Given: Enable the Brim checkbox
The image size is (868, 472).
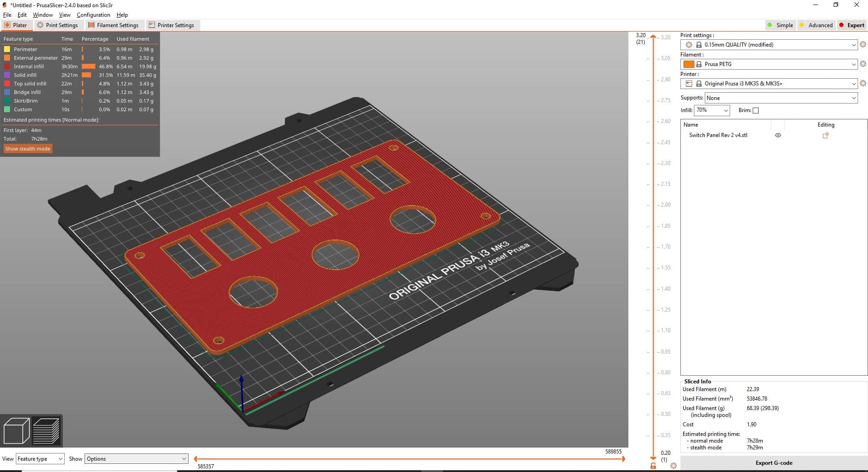Looking at the screenshot, I should [x=755, y=110].
